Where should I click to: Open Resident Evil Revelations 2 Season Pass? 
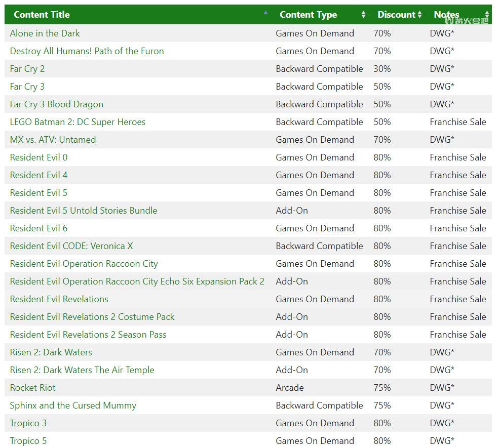pyautogui.click(x=88, y=335)
